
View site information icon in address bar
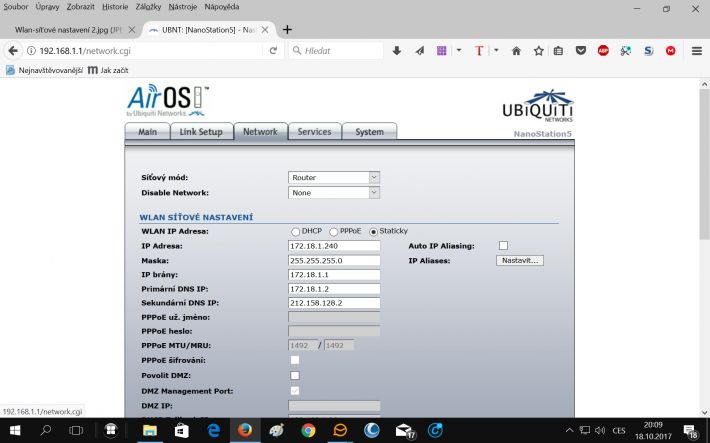31,51
